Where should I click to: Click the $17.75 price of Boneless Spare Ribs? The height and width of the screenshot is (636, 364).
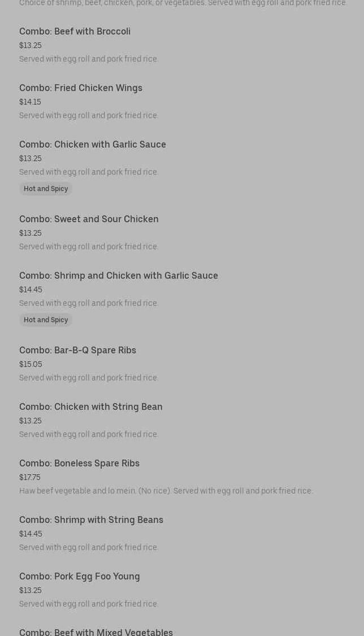click(x=29, y=477)
